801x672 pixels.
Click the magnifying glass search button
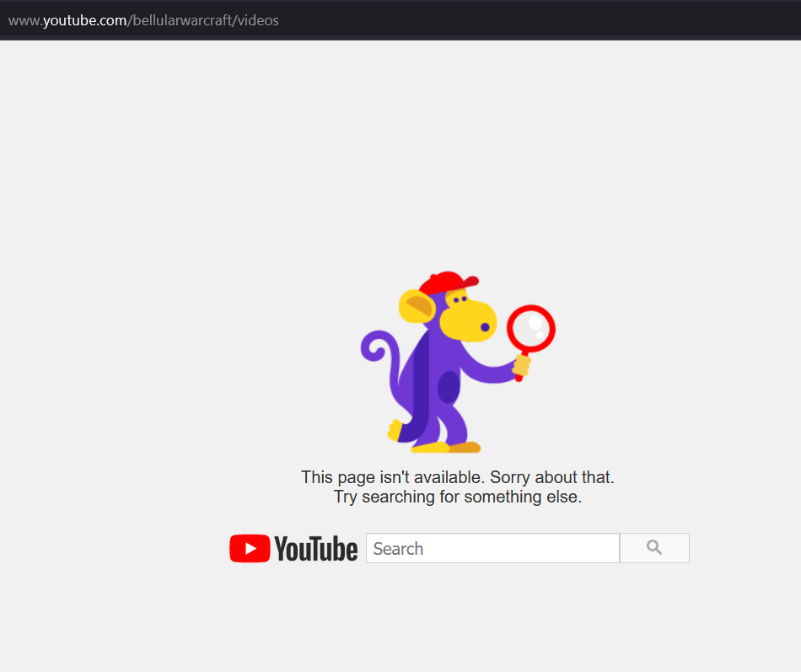pyautogui.click(x=654, y=548)
